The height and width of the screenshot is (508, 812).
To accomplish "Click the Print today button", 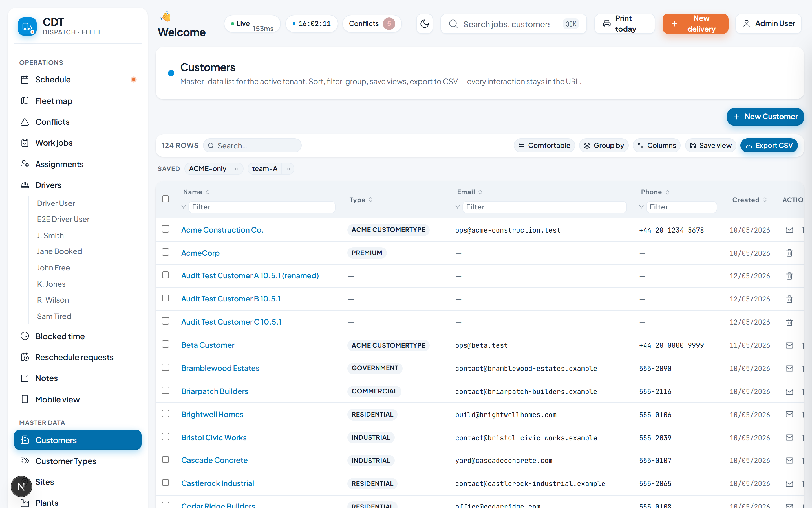I will coord(625,23).
